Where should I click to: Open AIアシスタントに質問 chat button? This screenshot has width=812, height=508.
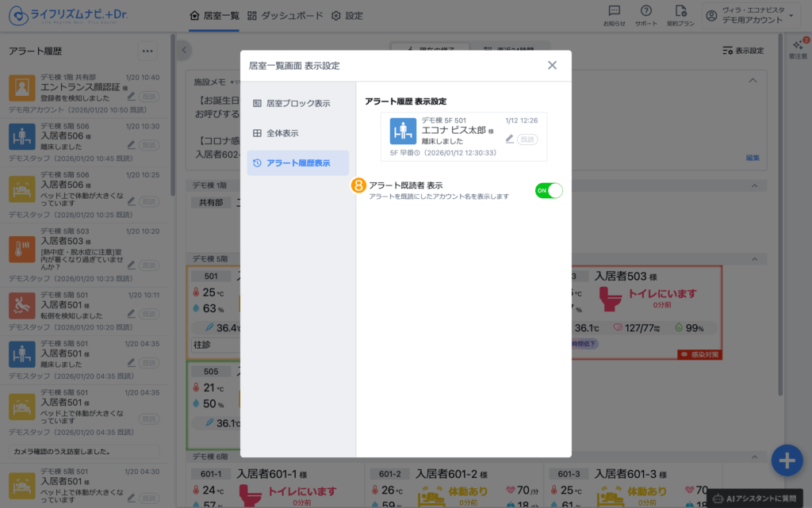click(x=758, y=498)
